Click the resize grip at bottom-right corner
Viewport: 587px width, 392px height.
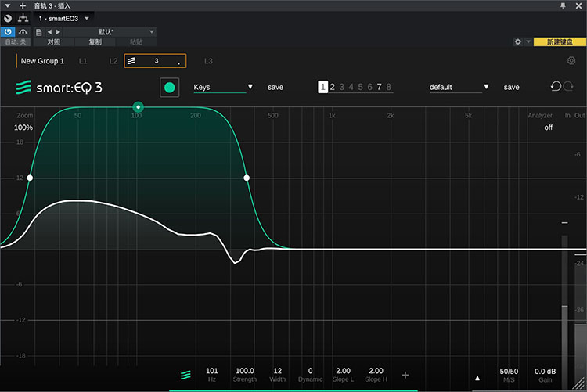pos(580,384)
